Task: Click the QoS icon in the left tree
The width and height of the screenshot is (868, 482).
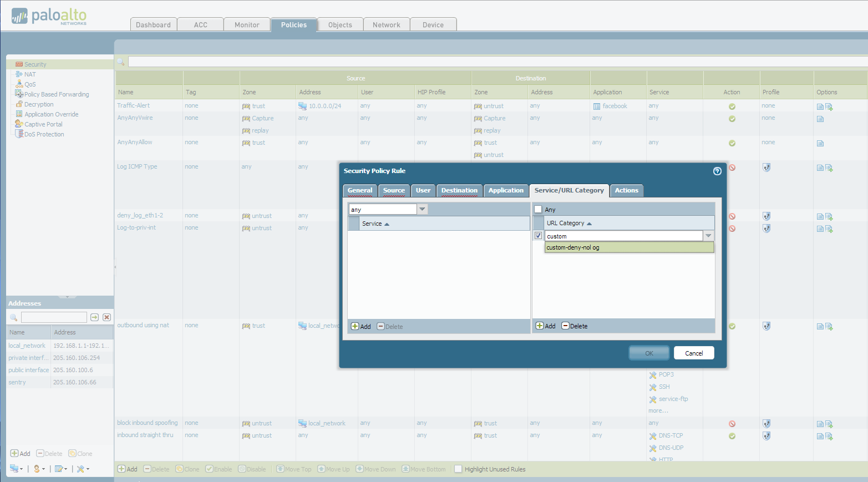Action: (19, 84)
